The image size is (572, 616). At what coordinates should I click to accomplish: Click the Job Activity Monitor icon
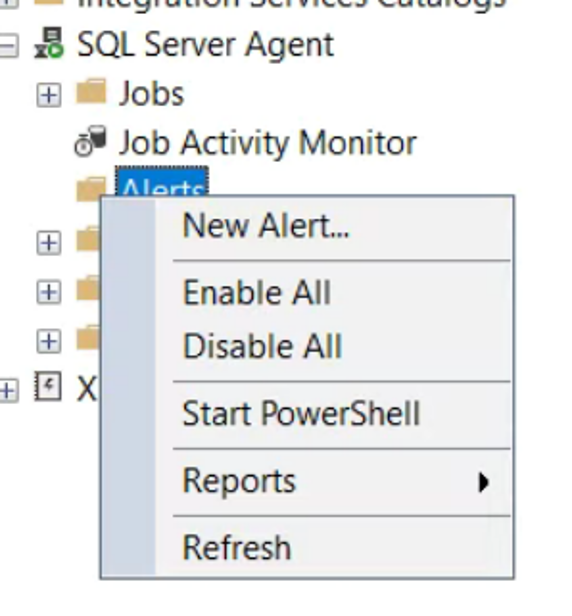(x=90, y=141)
